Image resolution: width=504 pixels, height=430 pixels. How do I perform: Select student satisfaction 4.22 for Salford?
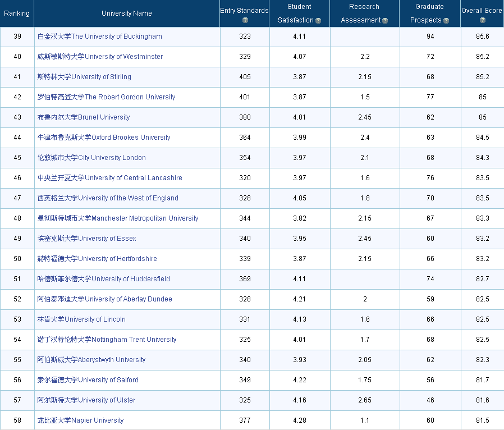(300, 380)
